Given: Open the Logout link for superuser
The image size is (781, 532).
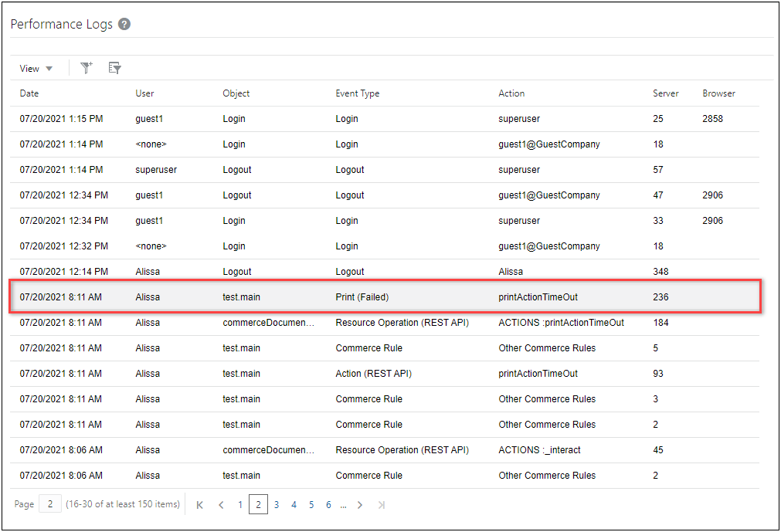Looking at the screenshot, I should click(236, 169).
